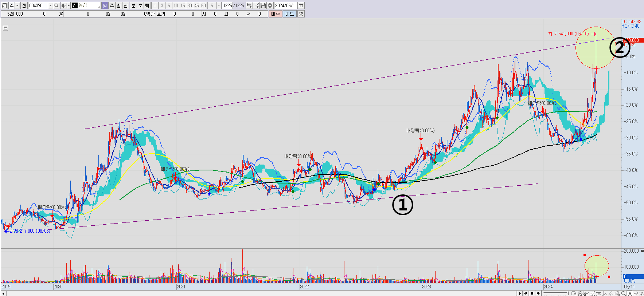Click the 매수 buy button
The height and width of the screenshot is (296, 644).
(x=276, y=14)
